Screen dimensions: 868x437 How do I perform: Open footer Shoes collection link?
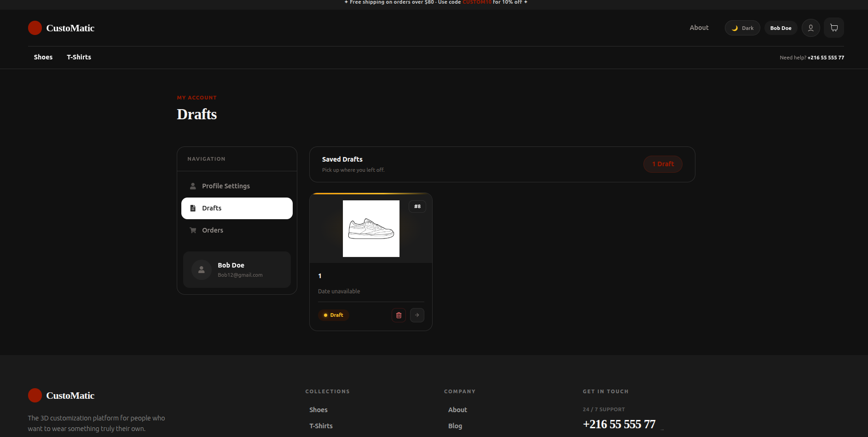[318, 410]
